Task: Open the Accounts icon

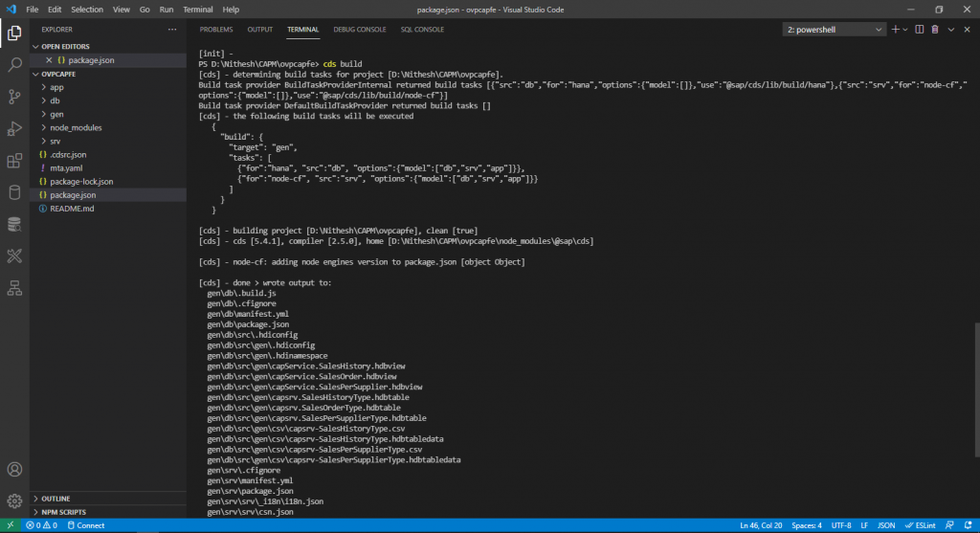Action: coord(14,469)
